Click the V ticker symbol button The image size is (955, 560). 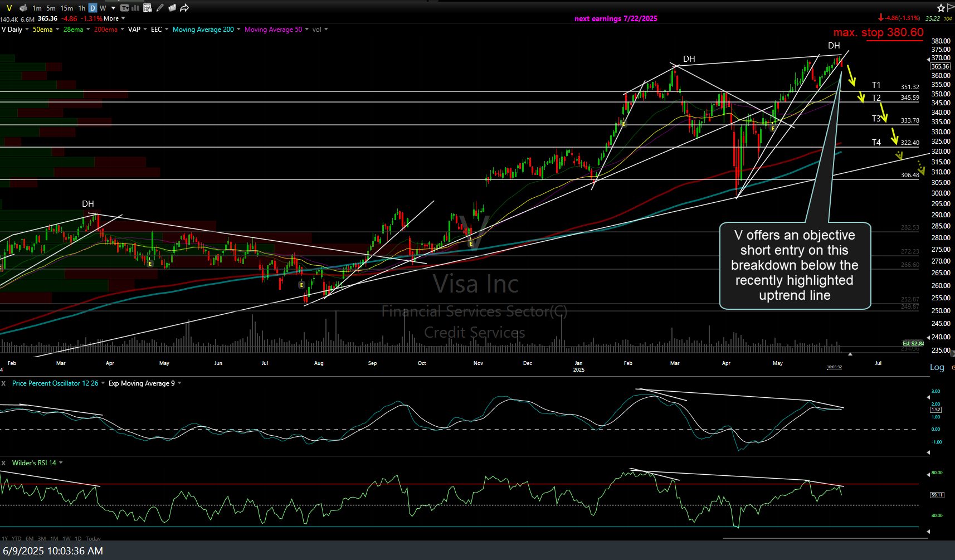pyautogui.click(x=9, y=8)
